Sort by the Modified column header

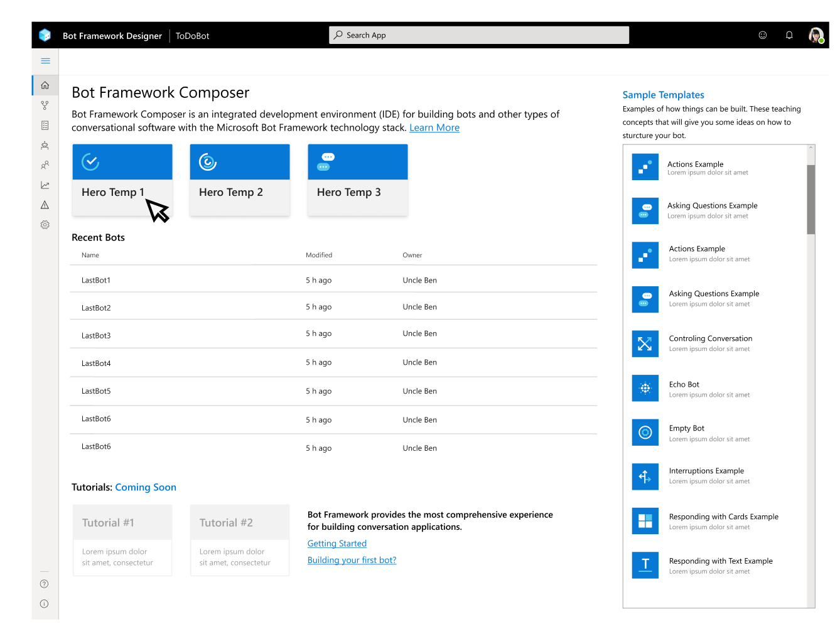[x=319, y=255]
